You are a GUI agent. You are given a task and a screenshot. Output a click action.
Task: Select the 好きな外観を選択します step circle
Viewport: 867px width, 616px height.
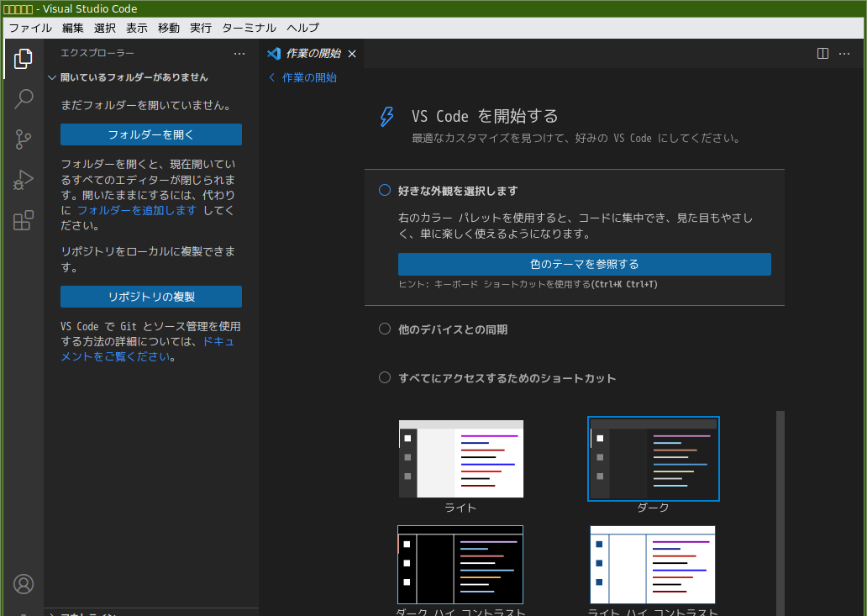385,190
